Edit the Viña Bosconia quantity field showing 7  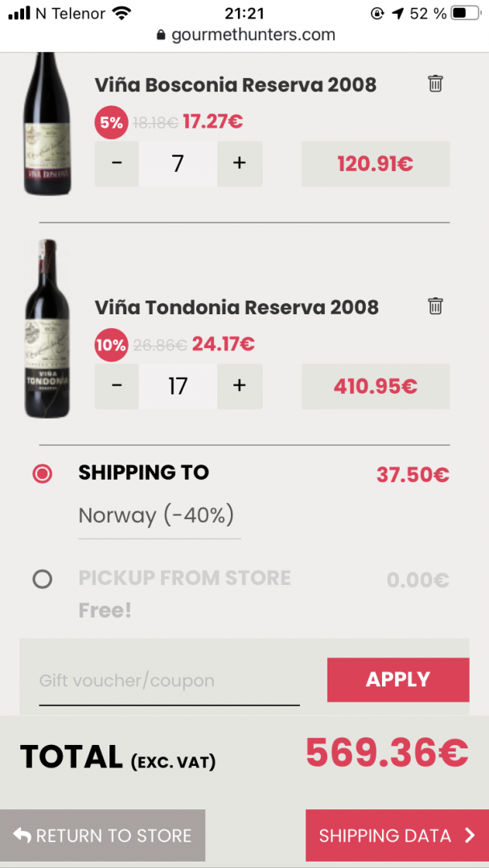point(178,163)
